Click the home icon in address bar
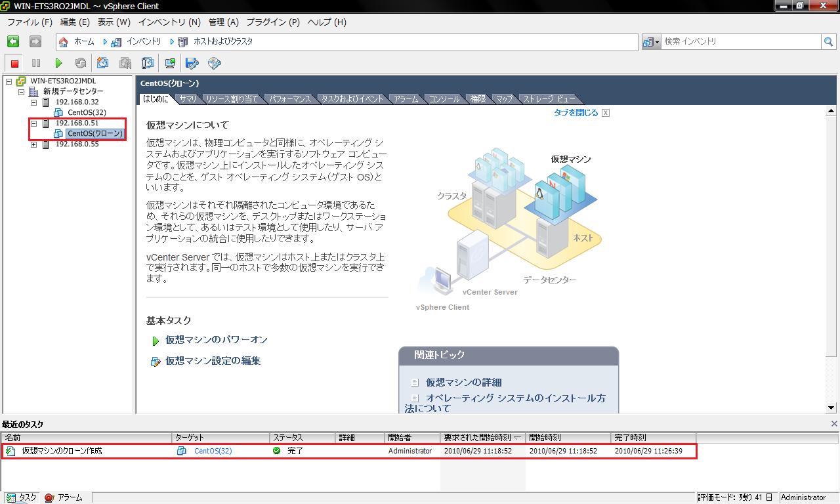This screenshot has height=504, width=840. click(x=64, y=42)
